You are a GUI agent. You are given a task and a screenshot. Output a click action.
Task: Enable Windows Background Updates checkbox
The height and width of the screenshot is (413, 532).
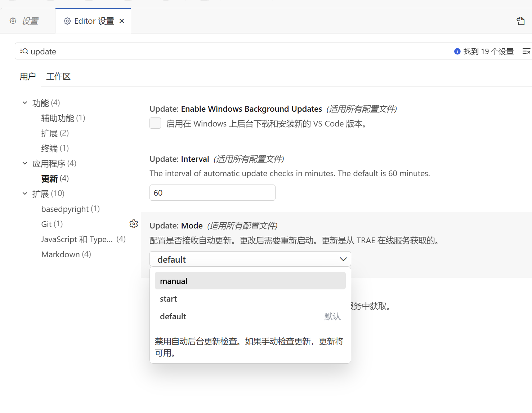pyautogui.click(x=155, y=123)
